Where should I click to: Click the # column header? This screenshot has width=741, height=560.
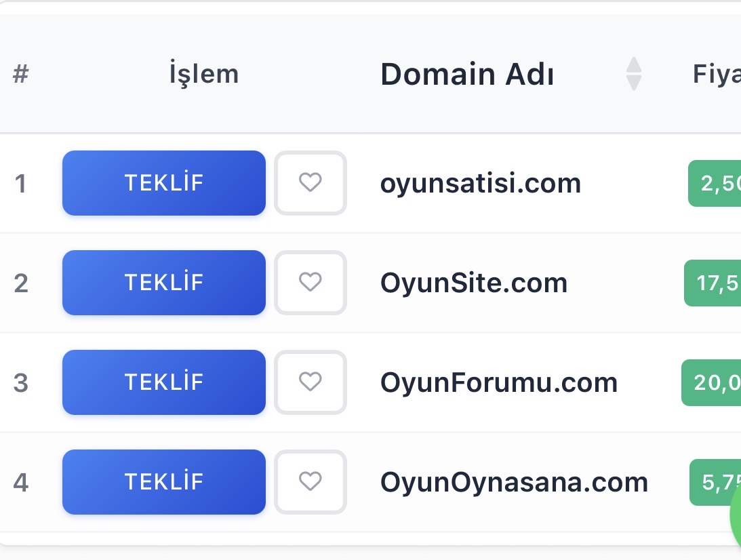coord(21,74)
